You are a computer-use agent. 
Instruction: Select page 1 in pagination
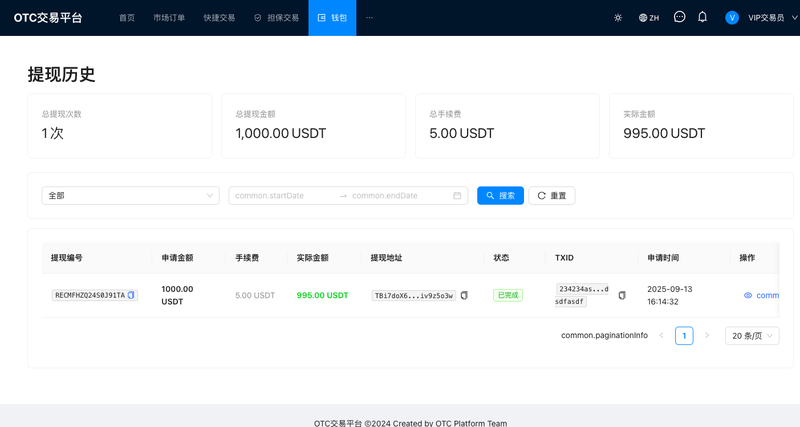click(684, 336)
